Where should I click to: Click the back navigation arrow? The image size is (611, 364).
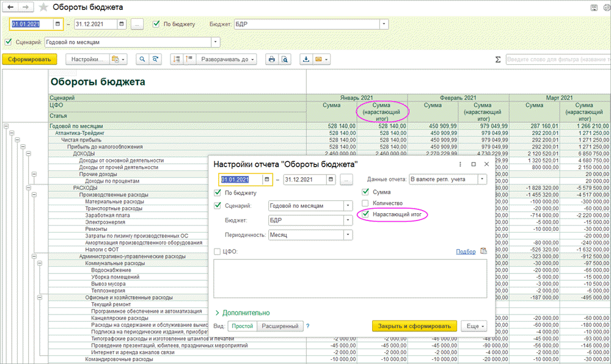[10, 7]
